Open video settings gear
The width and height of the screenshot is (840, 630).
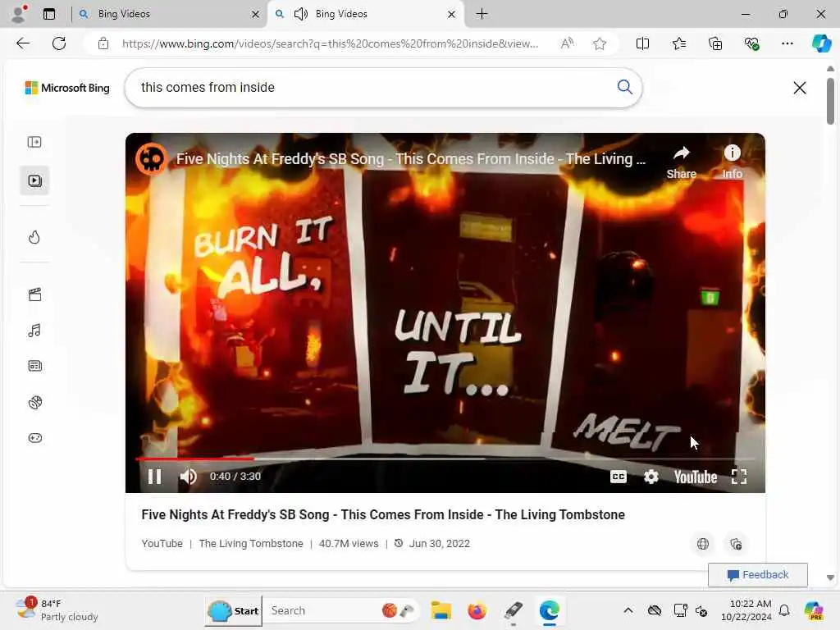pos(651,477)
